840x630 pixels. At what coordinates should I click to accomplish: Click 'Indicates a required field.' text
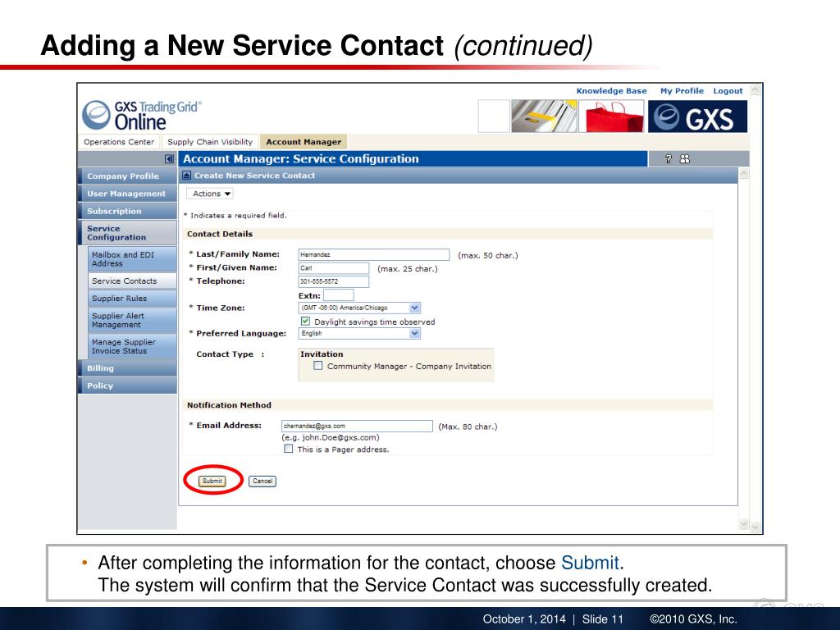(239, 216)
